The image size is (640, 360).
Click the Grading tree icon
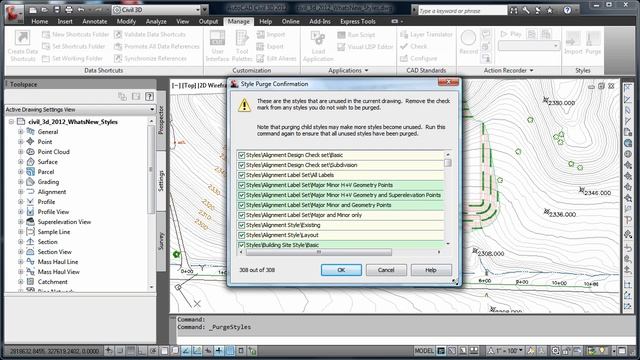pyautogui.click(x=30, y=182)
